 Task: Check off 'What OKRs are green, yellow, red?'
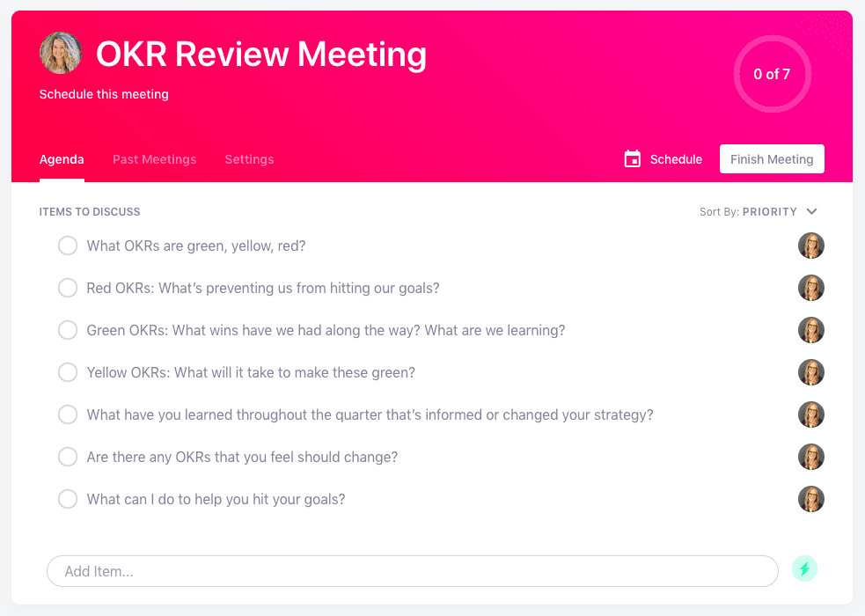68,246
